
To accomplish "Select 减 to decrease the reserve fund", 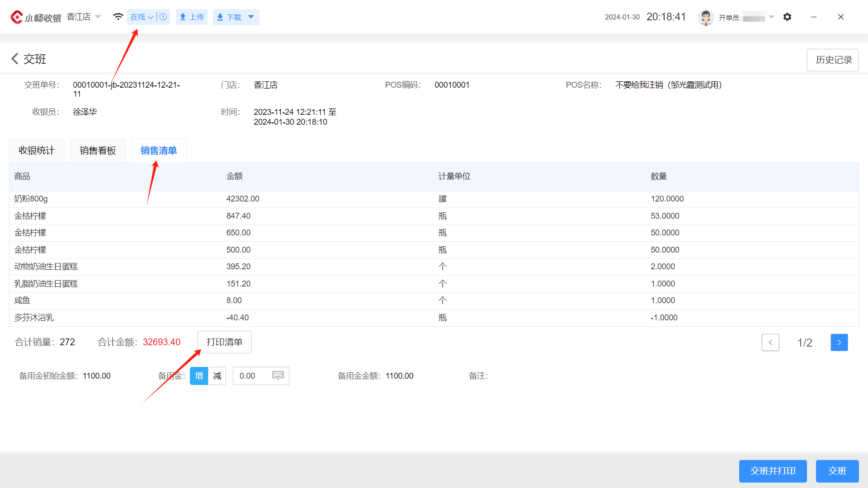I will (x=217, y=376).
